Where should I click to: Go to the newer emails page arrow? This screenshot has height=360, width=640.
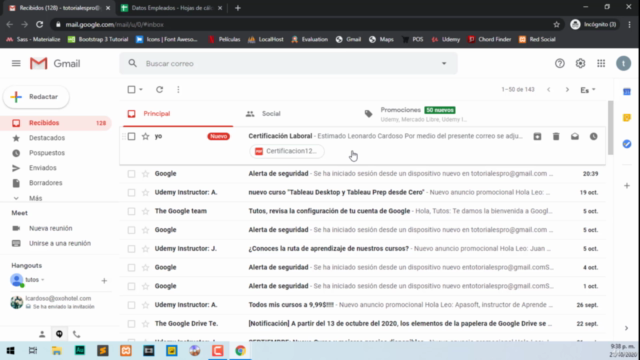pyautogui.click(x=549, y=89)
